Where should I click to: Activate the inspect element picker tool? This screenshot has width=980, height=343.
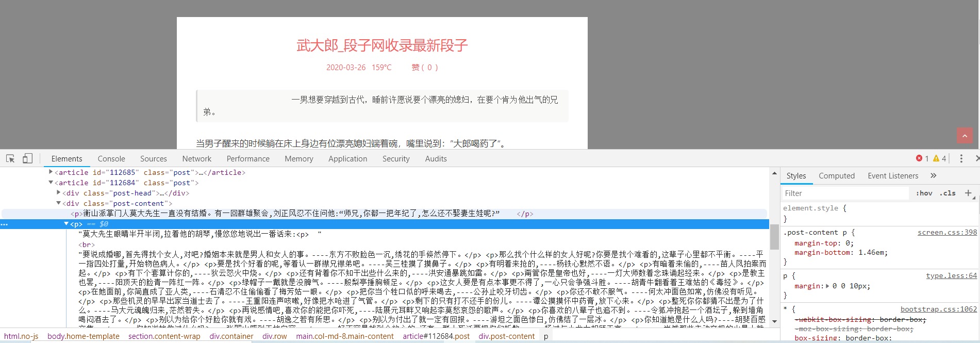click(x=10, y=158)
